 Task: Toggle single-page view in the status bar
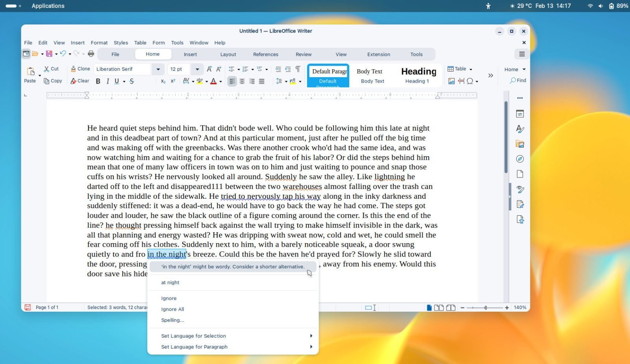(x=429, y=307)
